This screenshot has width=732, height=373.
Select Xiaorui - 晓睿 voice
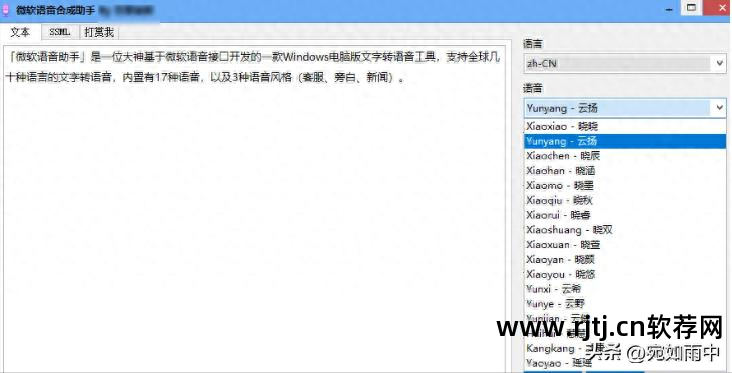(625, 215)
